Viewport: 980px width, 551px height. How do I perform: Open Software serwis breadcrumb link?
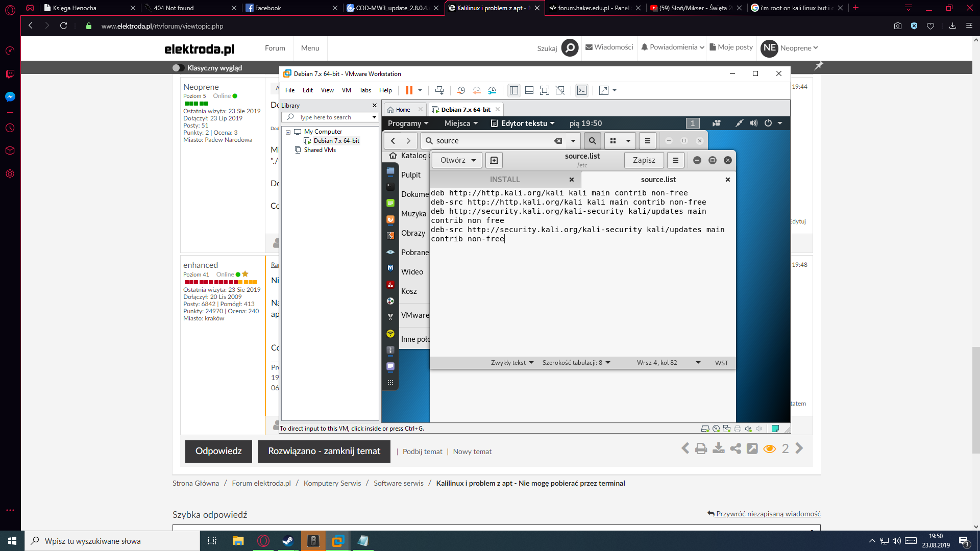click(398, 483)
